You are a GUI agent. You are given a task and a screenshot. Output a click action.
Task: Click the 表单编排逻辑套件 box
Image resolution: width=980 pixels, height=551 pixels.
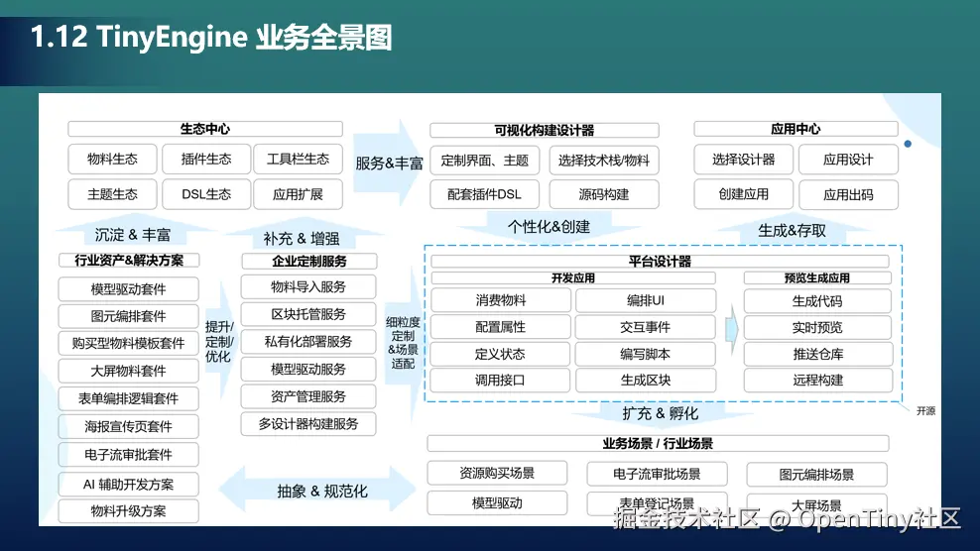point(129,398)
